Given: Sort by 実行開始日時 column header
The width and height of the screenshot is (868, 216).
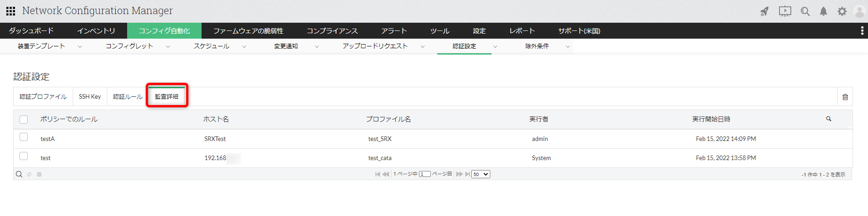Looking at the screenshot, I should point(711,119).
